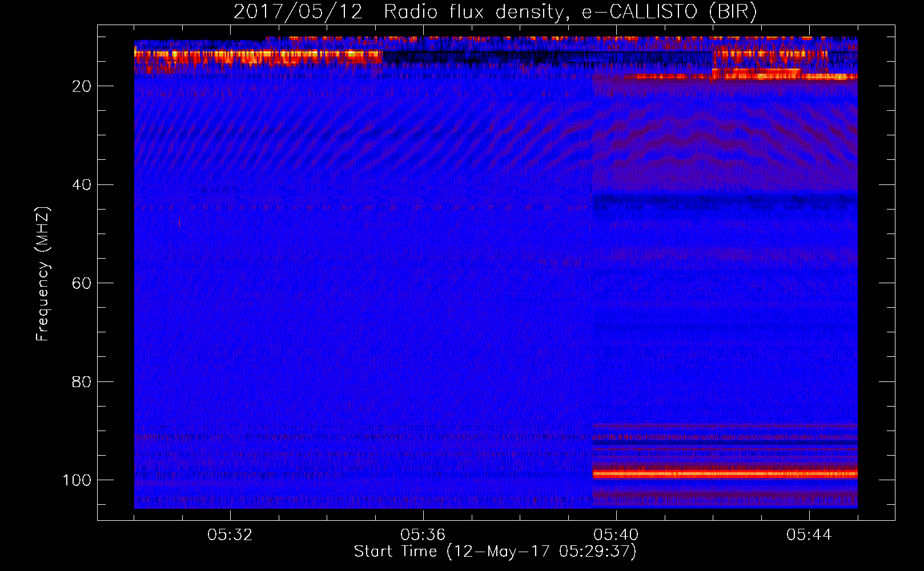Click the 60 frequency tick label

[x=82, y=283]
